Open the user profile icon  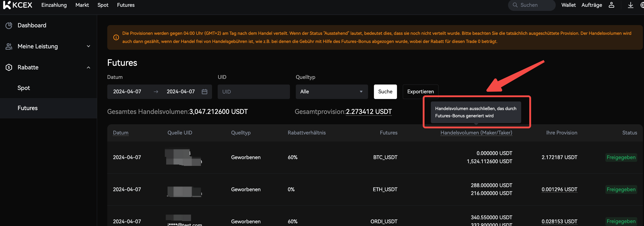[611, 5]
